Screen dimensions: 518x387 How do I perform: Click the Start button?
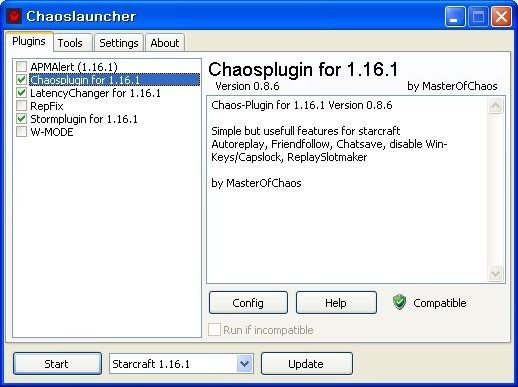pyautogui.click(x=57, y=364)
